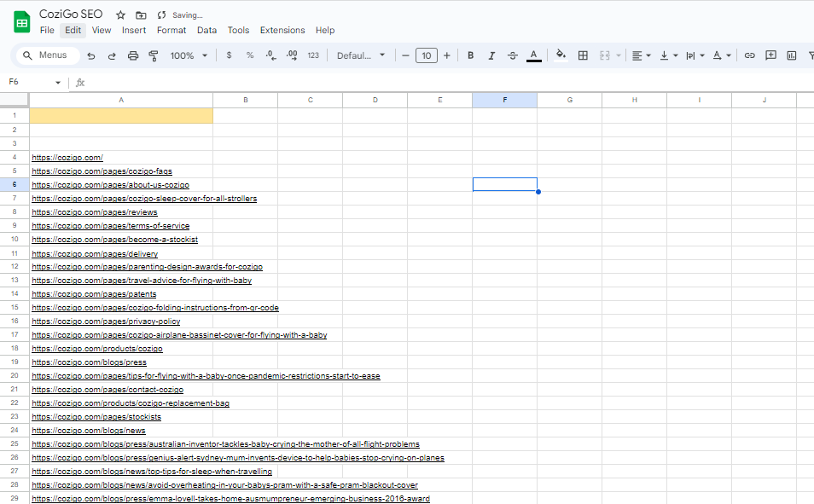Toggle italic formatting

491,55
